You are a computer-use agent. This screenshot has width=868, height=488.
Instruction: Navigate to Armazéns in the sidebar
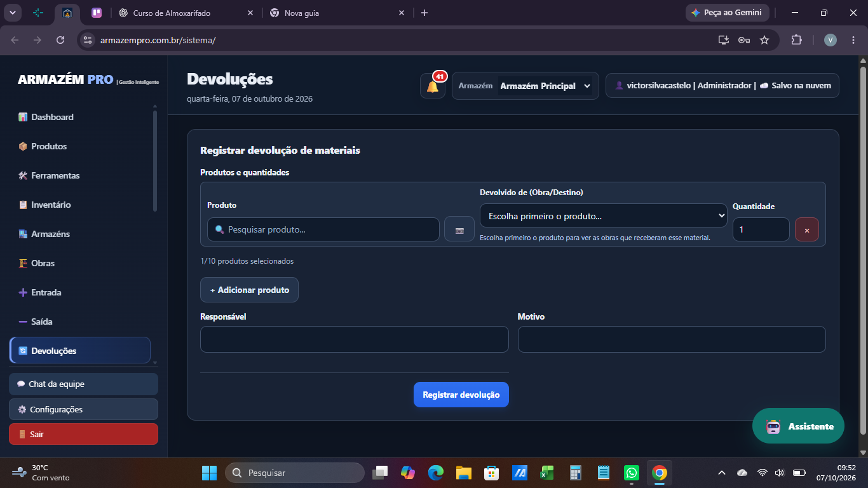click(80, 234)
